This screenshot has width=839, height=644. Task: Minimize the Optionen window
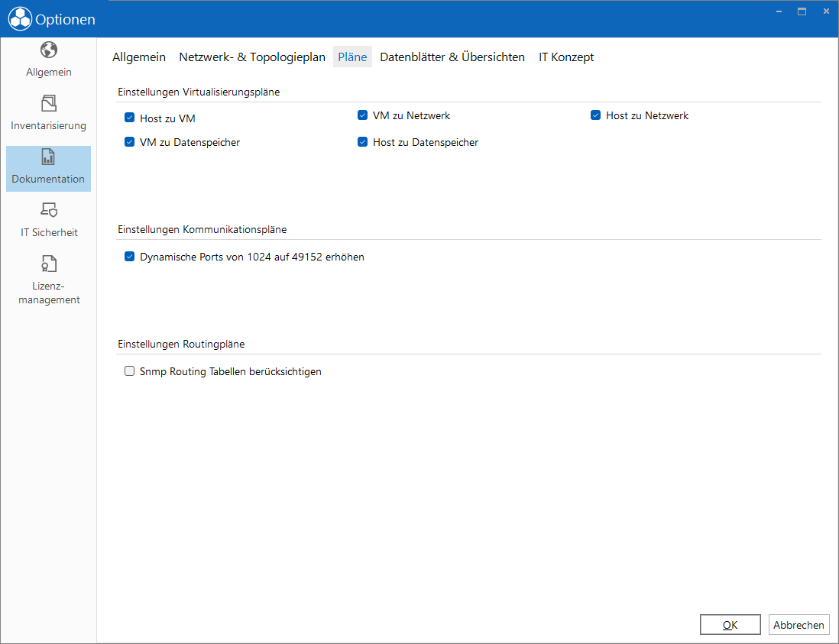point(779,11)
